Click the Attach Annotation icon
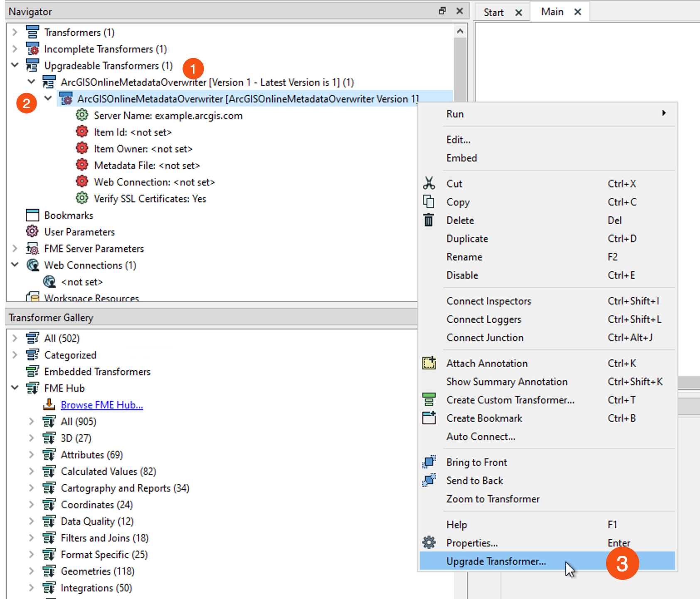The image size is (700, 599). click(429, 363)
